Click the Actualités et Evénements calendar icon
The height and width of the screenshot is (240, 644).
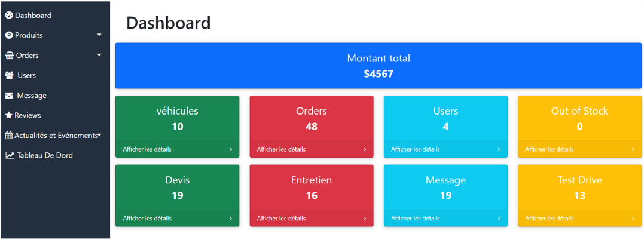[8, 136]
